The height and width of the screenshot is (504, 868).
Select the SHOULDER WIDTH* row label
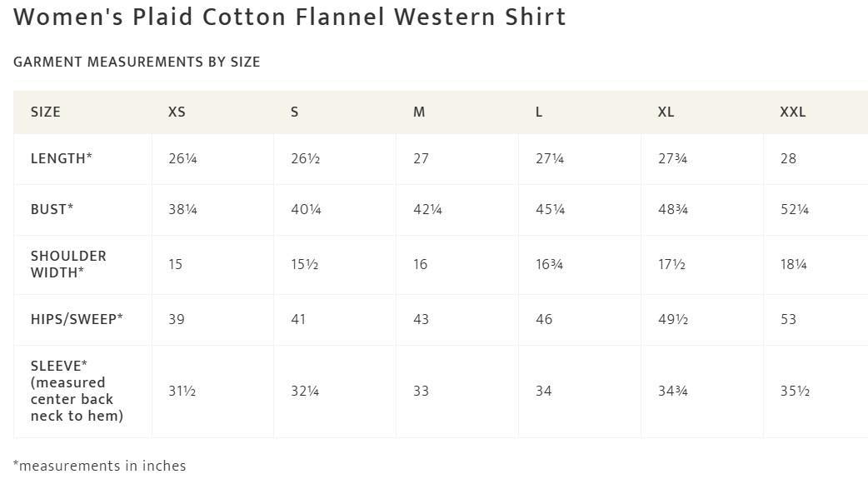[68, 264]
